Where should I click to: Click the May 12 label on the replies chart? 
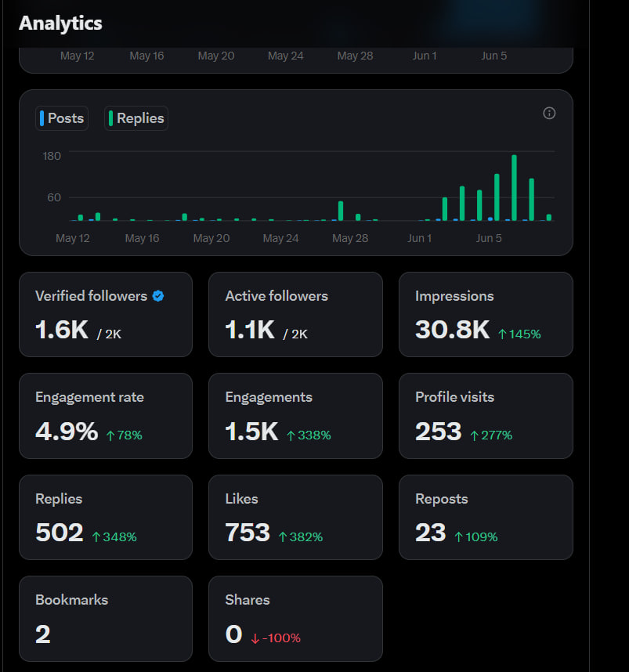tap(73, 238)
